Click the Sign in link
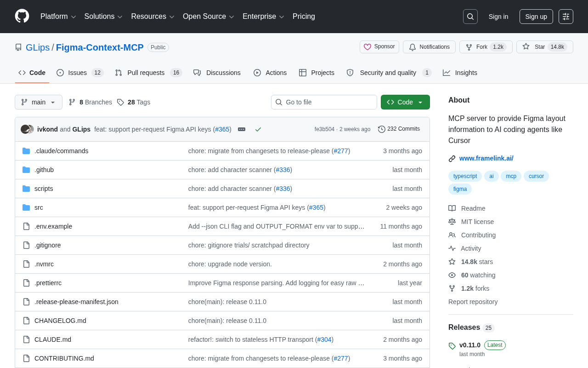 coord(498,17)
